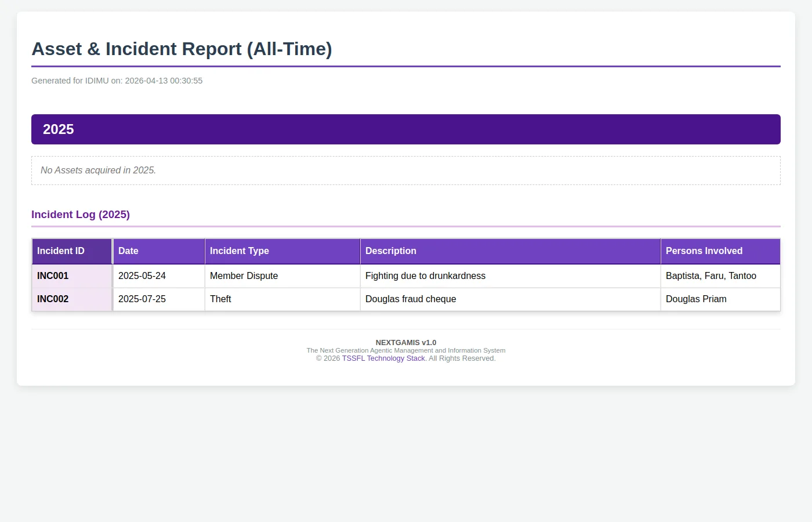Viewport: 812px width, 522px height.
Task: Click 'Fighting due to drunkardness' description
Action: pyautogui.click(x=425, y=276)
